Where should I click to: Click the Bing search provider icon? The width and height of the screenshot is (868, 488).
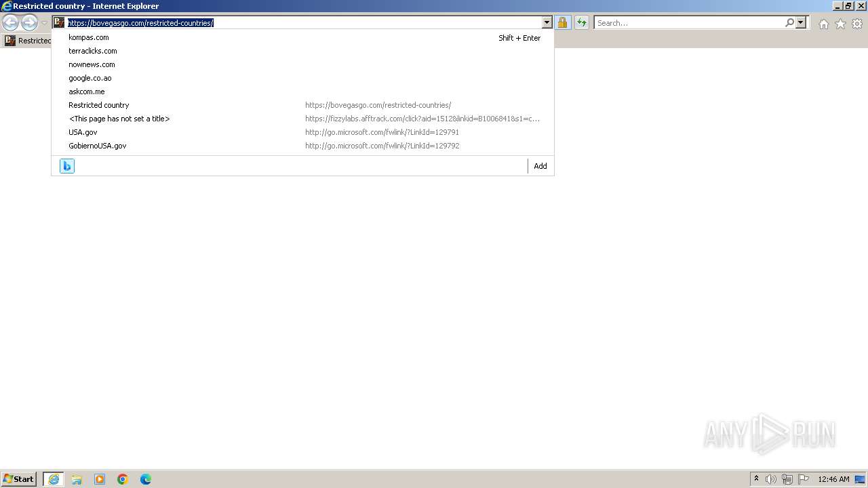[x=67, y=166]
